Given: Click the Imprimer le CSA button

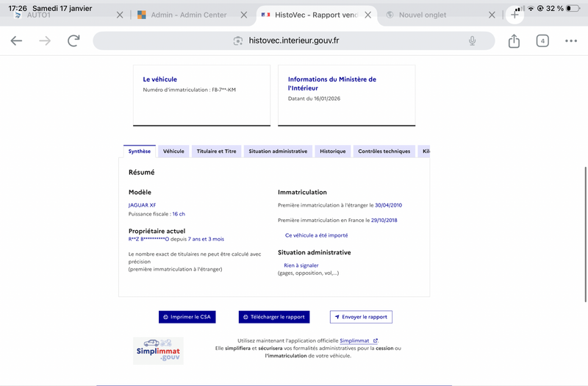Looking at the screenshot, I should pos(187,317).
